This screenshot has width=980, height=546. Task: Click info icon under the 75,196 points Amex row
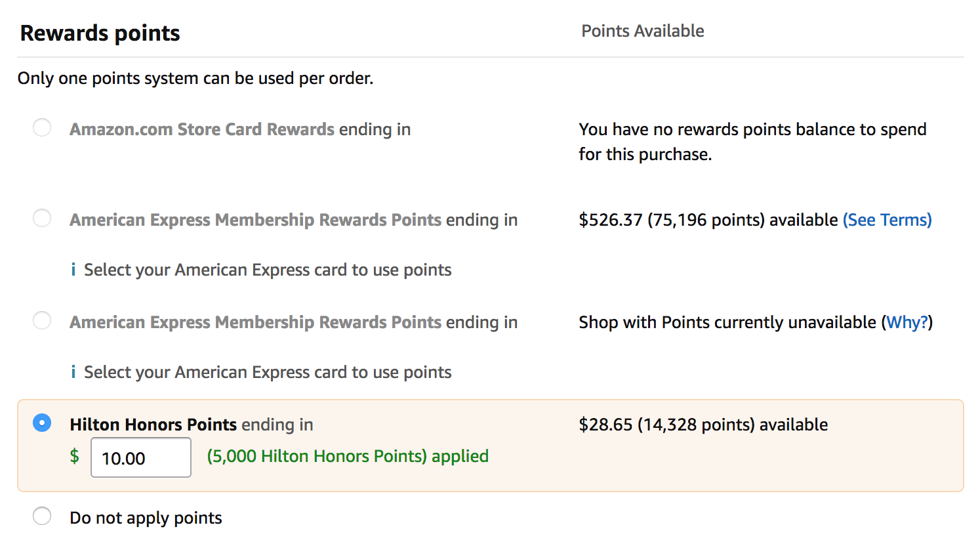(x=73, y=270)
